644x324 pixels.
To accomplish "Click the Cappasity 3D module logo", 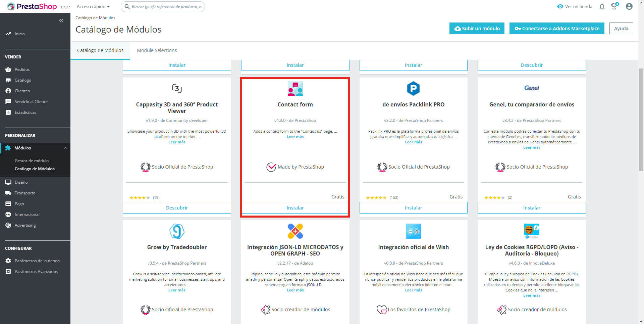I will (x=177, y=88).
